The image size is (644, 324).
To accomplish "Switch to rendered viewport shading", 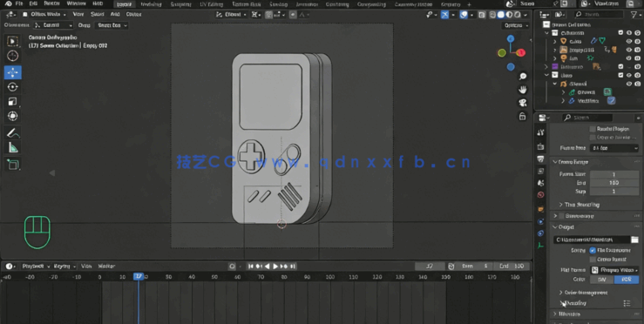I will click(x=519, y=15).
